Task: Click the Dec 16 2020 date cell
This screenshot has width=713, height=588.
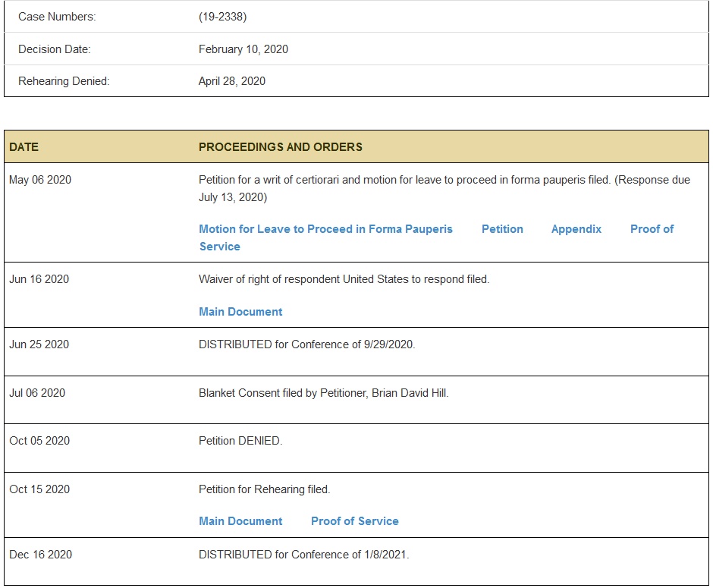Action: click(40, 555)
